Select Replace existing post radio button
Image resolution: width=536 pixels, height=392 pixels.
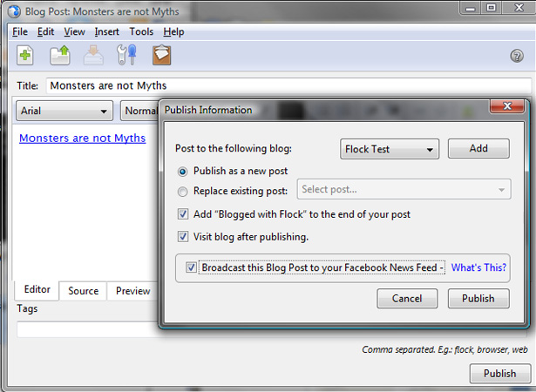(x=182, y=192)
